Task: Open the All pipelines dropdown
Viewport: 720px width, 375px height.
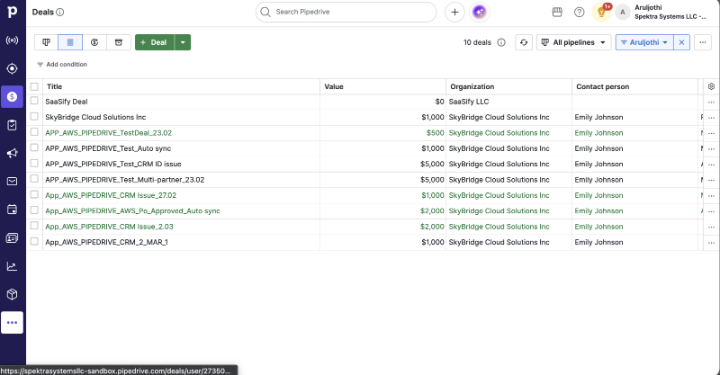Action: coord(574,42)
